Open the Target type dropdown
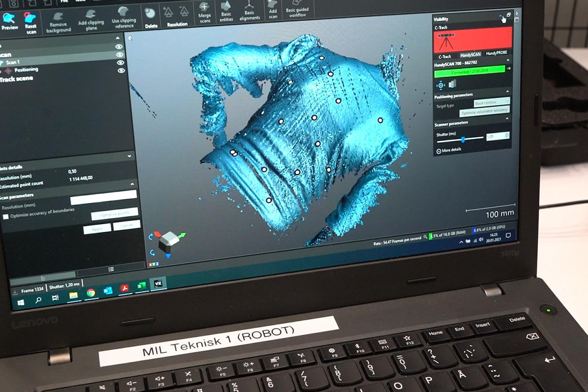 [492, 103]
